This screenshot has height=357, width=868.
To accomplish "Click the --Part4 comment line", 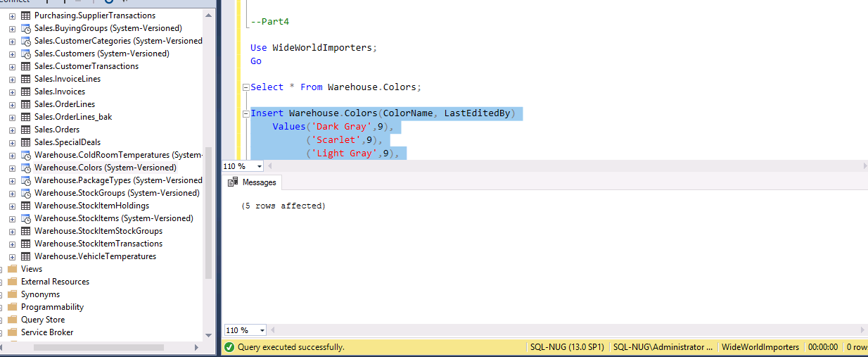I will [270, 22].
